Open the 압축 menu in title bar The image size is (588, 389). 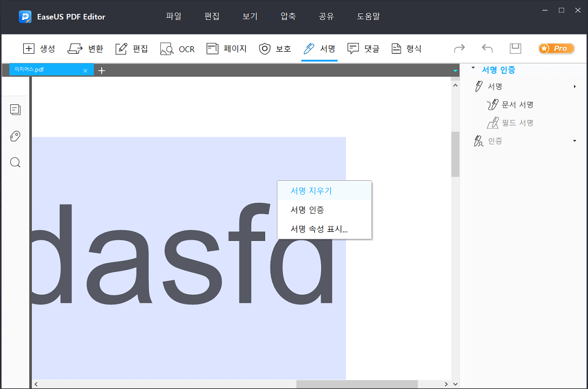[288, 16]
